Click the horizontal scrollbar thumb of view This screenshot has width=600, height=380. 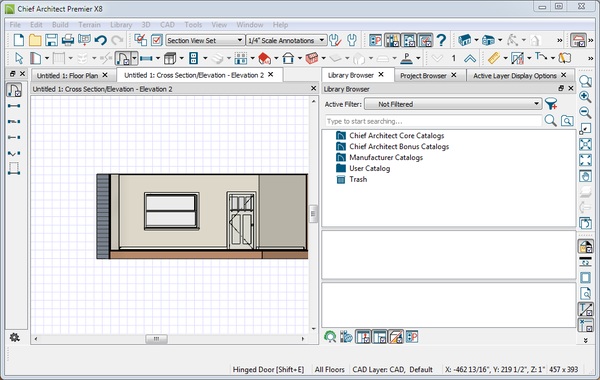click(x=156, y=339)
